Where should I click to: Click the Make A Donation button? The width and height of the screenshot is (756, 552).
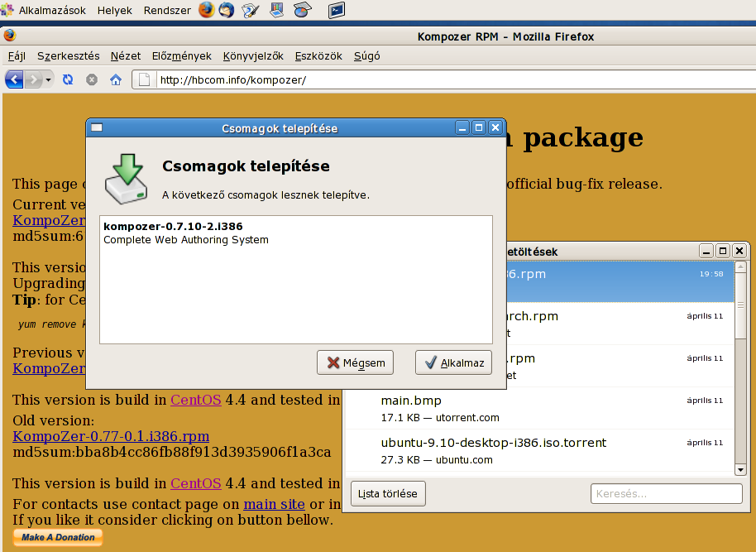[x=58, y=538]
